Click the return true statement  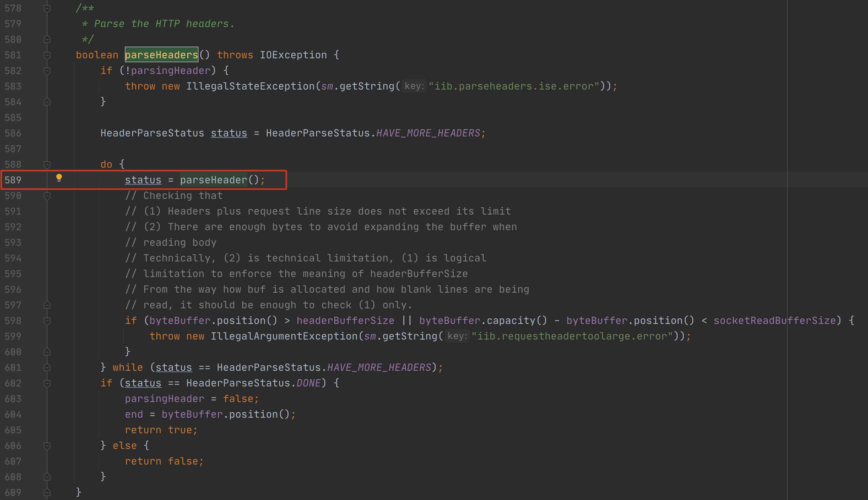161,430
